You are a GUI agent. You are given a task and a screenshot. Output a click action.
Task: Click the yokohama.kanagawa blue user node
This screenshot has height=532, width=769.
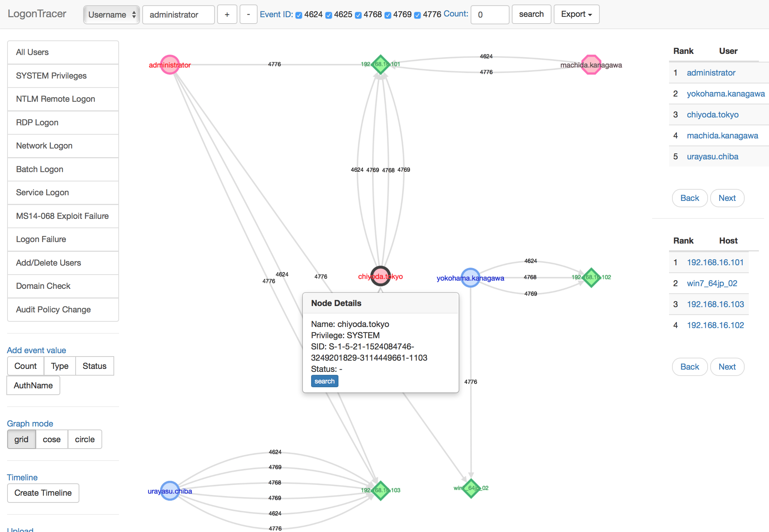(x=470, y=278)
